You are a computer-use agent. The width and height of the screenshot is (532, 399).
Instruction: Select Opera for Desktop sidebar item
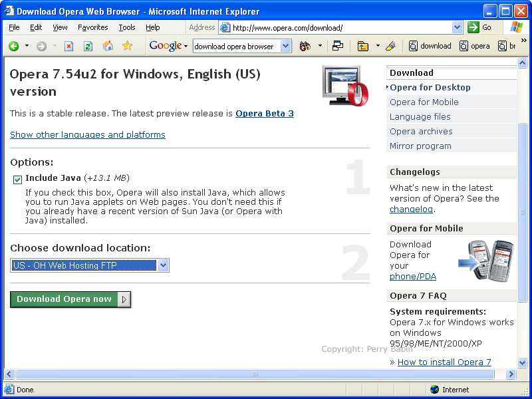(x=452, y=88)
